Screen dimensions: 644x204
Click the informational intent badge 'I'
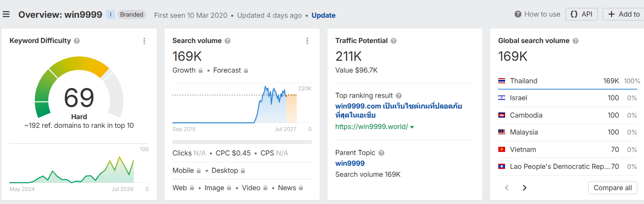[x=110, y=15]
